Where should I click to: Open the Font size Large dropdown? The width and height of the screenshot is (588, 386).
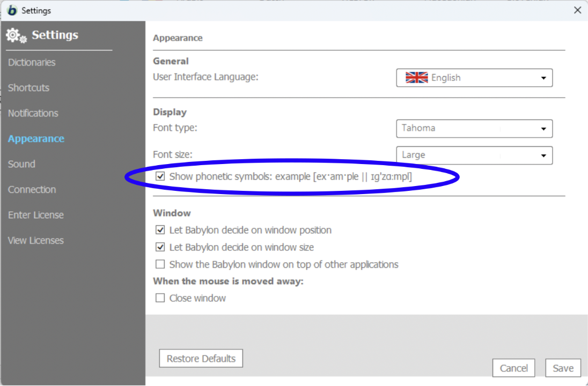(x=474, y=155)
